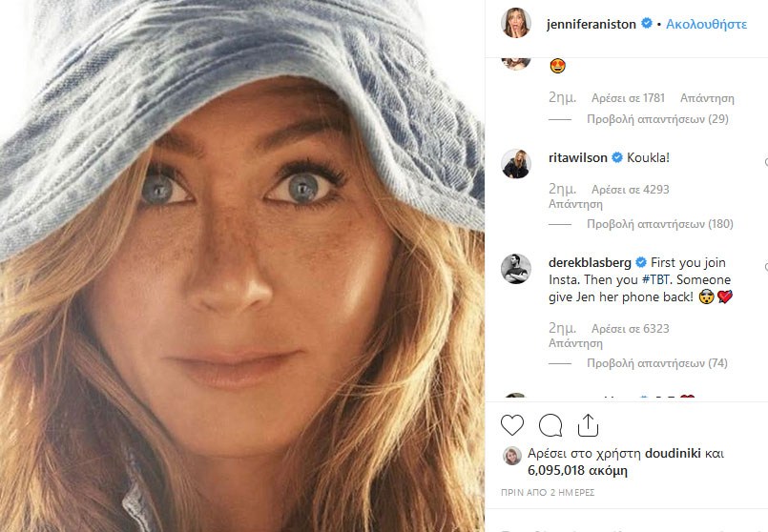
Task: Expand the 180 replies under ritawilson
Action: coord(659,225)
